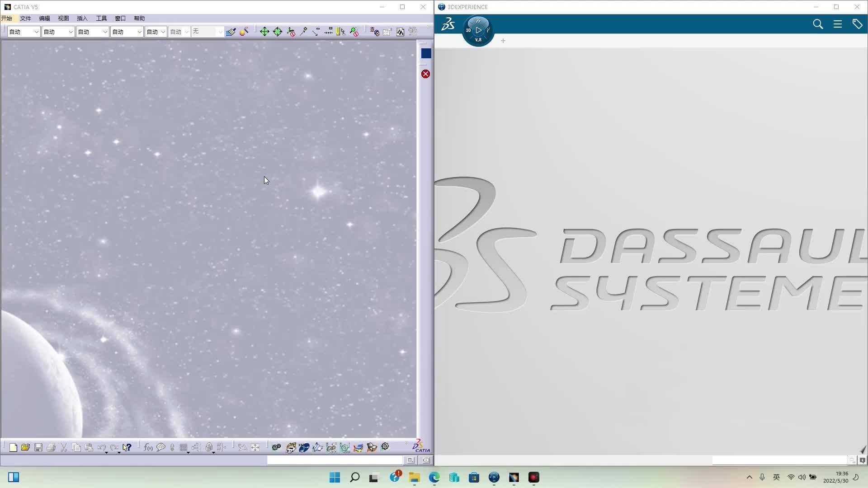Click the Open file folder icon
Screen dimensions: 868x488
25,447
